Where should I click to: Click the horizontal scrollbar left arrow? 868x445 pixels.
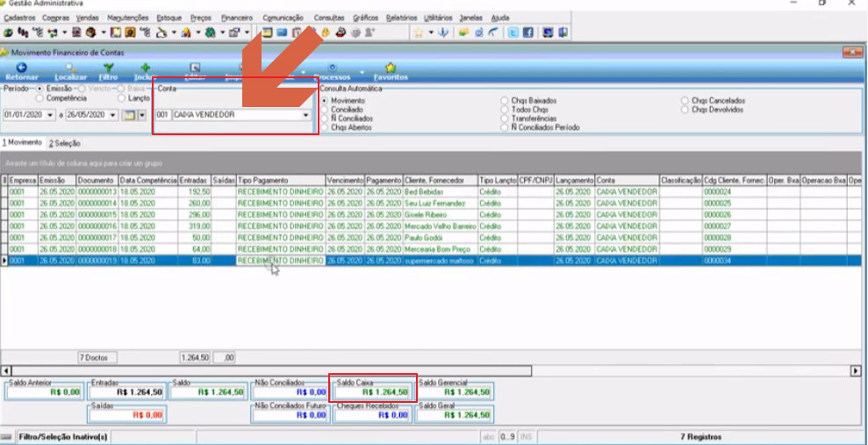click(x=5, y=370)
